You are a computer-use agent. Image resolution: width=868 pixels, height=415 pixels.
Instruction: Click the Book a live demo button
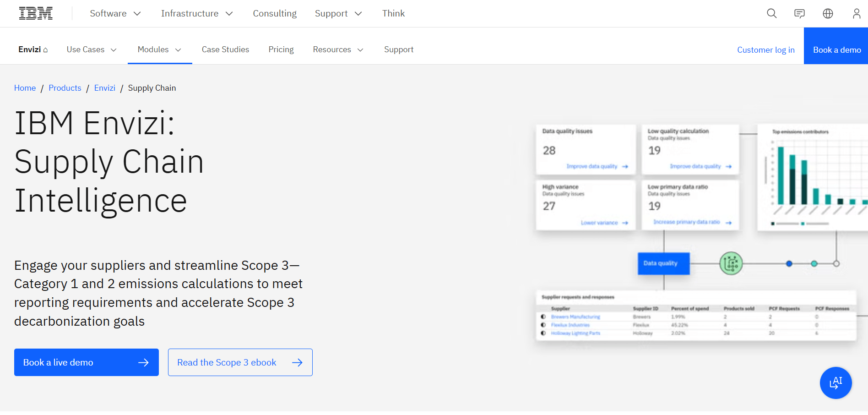click(87, 362)
